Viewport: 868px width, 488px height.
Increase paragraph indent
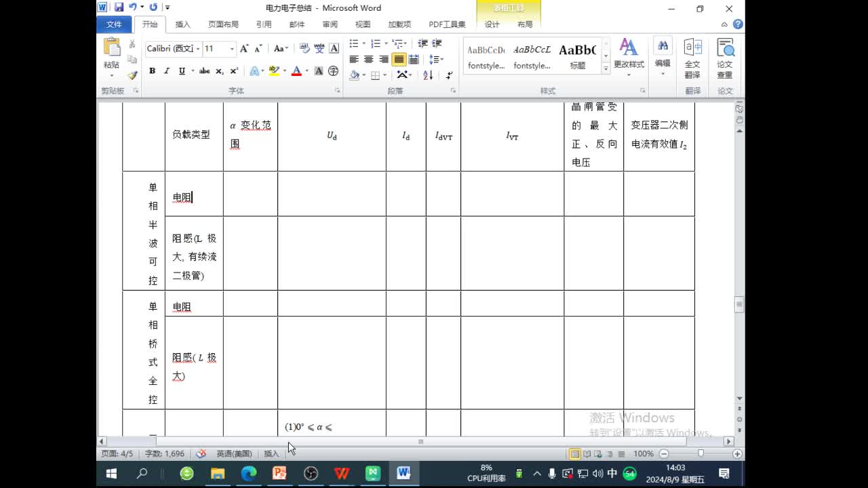click(437, 43)
